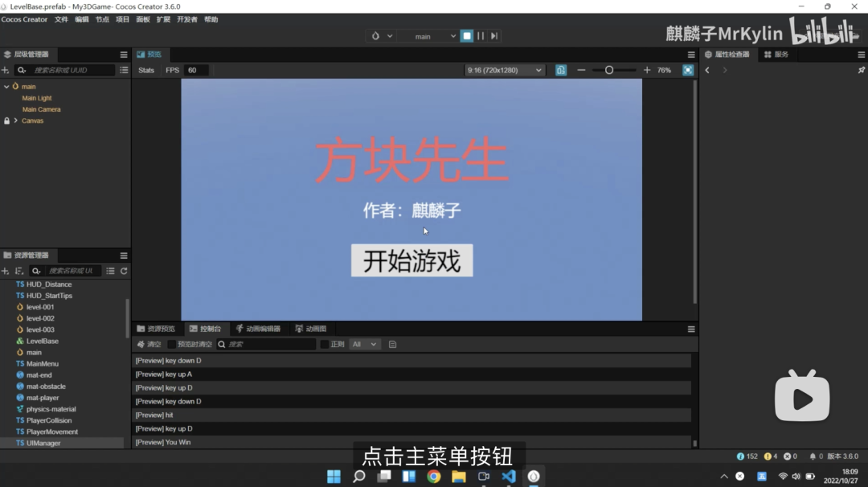Open the add node plus icon in 层级管理器
The image size is (868, 487).
[x=6, y=70]
